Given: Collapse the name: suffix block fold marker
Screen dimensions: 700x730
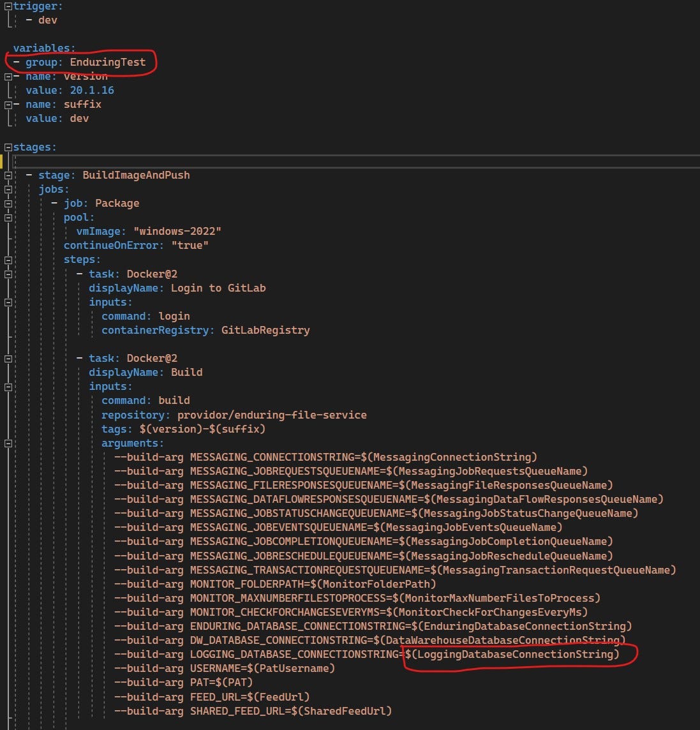Looking at the screenshot, I should point(8,105).
